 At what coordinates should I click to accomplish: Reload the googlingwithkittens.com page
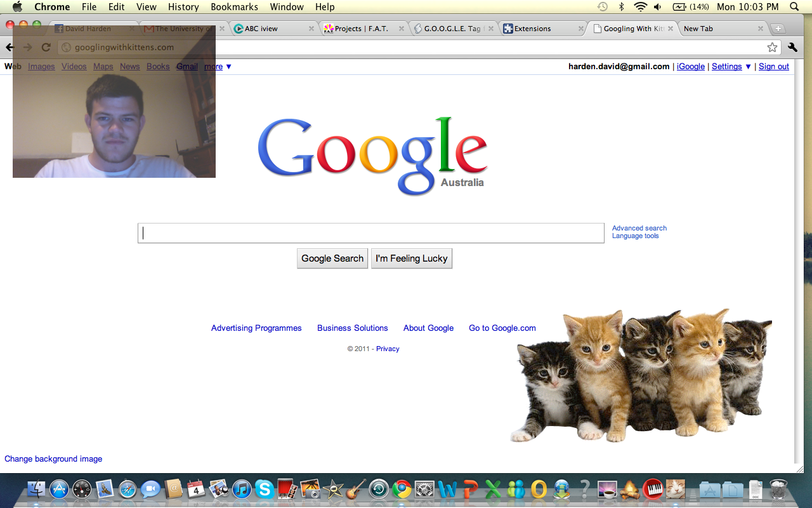point(46,48)
